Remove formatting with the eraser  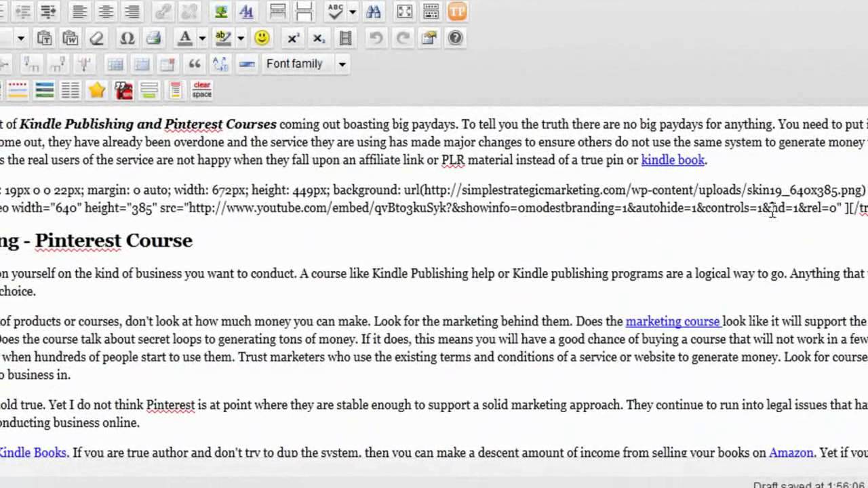coord(97,38)
